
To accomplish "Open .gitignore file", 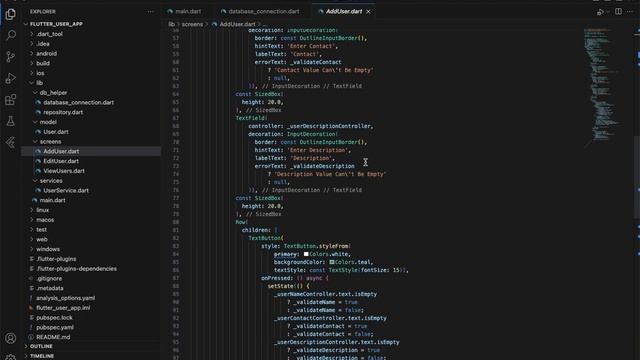I will click(x=49, y=279).
